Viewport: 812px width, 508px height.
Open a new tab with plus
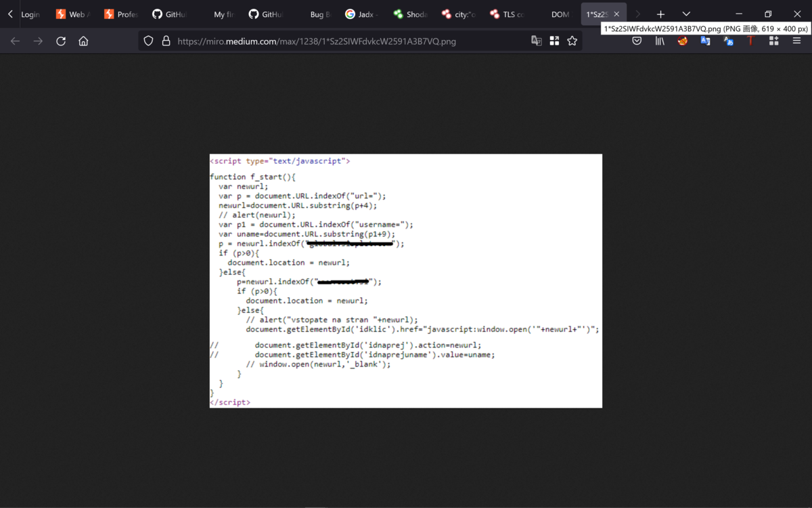tap(660, 14)
